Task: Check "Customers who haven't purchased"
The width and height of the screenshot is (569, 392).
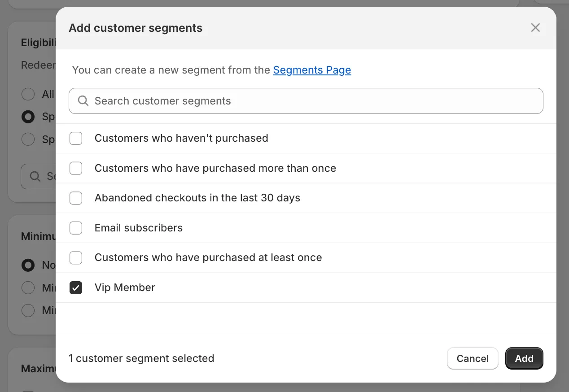Action: coord(76,138)
